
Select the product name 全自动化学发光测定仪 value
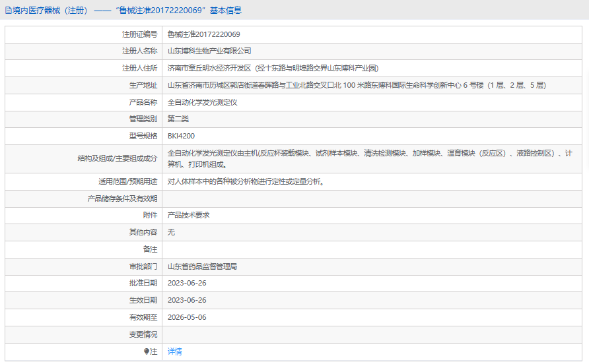[203, 102]
